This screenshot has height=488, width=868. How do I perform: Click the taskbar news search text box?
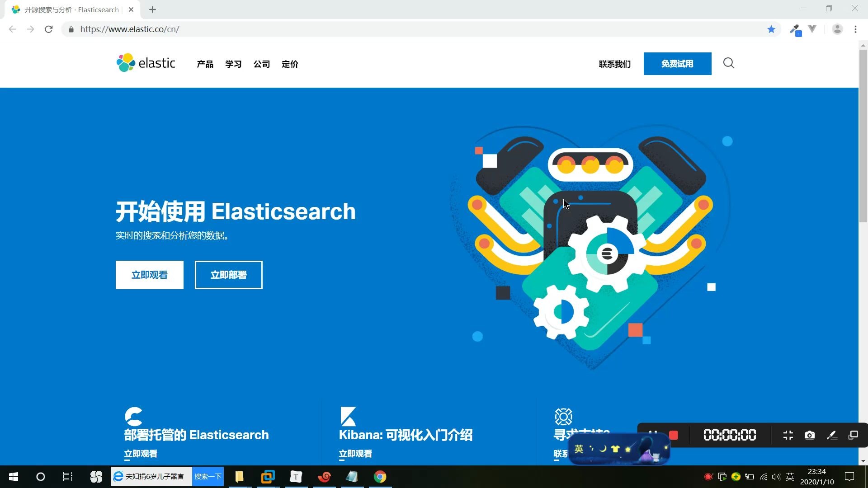[151, 477]
